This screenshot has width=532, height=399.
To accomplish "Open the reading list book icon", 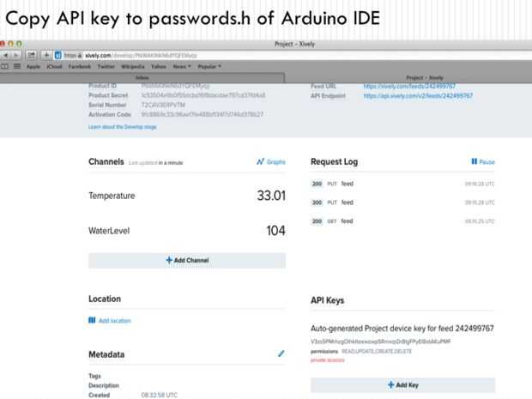I will (x=6, y=65).
